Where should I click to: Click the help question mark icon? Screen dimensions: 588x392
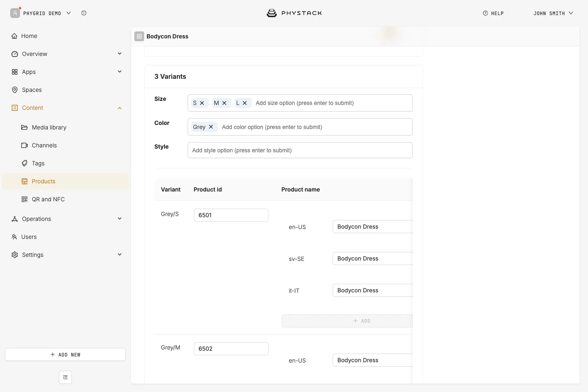[x=486, y=13]
